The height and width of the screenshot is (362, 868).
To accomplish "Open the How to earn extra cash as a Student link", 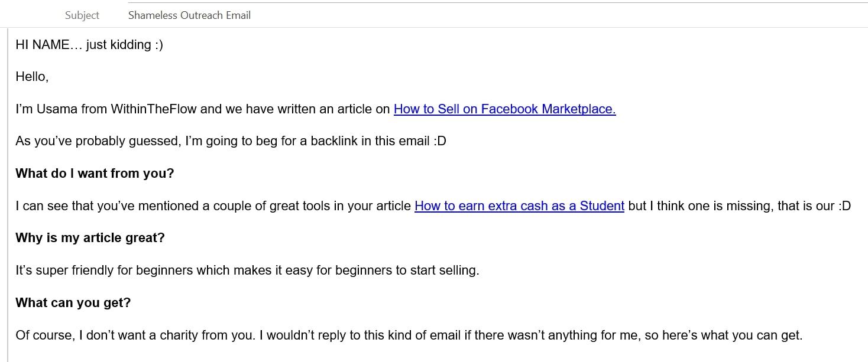I will coord(519,206).
